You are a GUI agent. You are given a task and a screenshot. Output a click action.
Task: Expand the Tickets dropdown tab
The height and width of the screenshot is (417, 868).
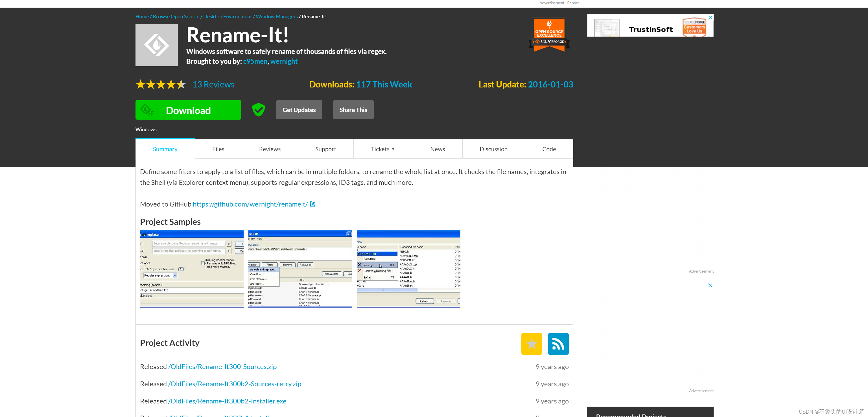click(x=383, y=149)
